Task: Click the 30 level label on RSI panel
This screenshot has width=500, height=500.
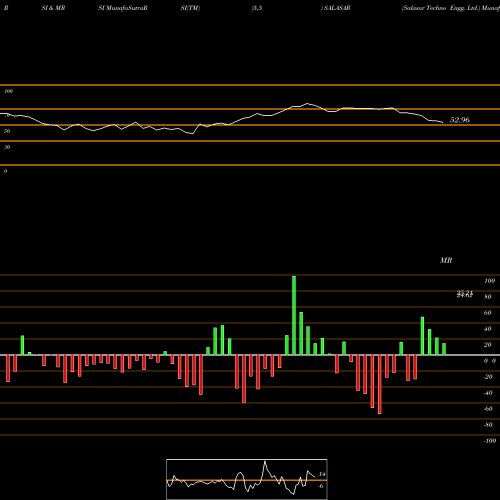Action: (x=7, y=147)
